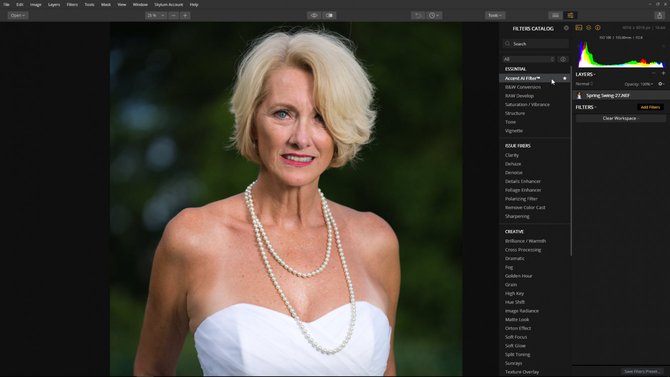Viewport: 670px width, 377px height.
Task: Open the File menu
Action: tap(6, 5)
